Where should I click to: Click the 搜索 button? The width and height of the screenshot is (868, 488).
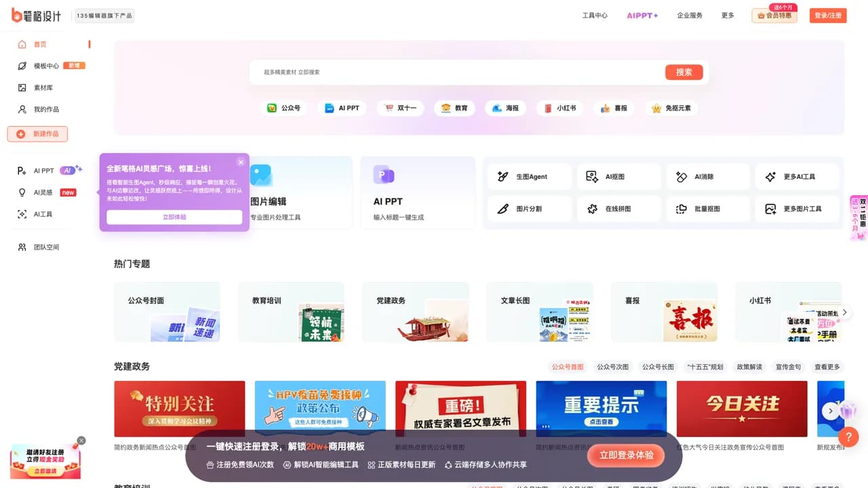[x=684, y=73]
